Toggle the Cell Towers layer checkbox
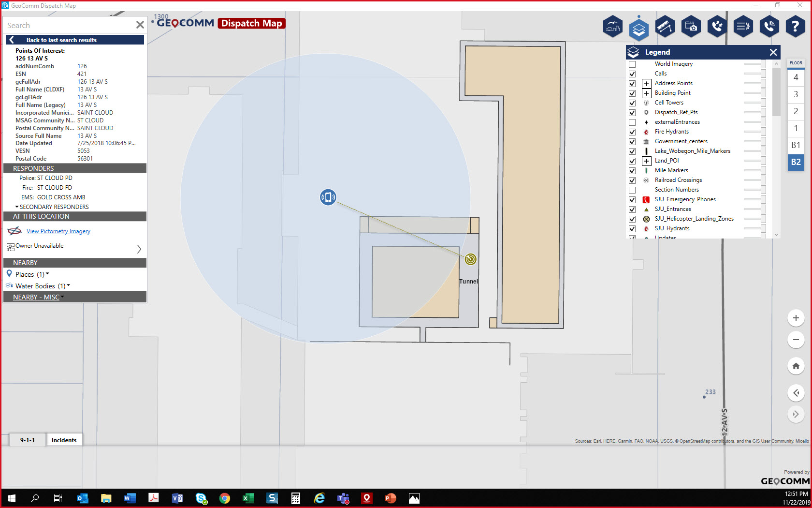This screenshot has width=812, height=508. (632, 103)
